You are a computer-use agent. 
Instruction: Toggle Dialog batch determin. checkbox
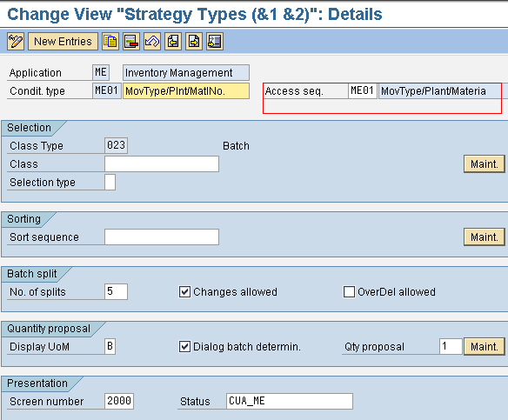[x=184, y=346]
